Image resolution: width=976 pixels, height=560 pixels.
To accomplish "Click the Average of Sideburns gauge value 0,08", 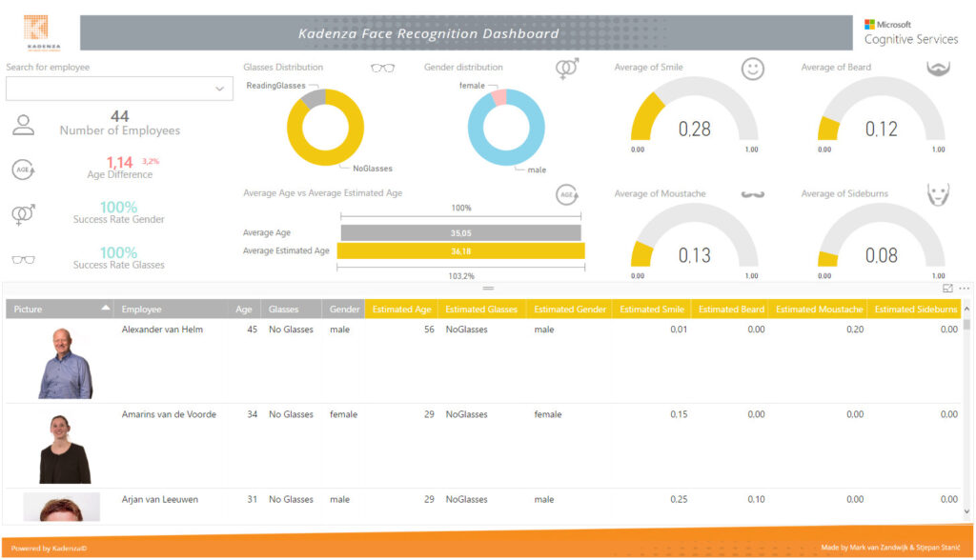I will [x=881, y=256].
